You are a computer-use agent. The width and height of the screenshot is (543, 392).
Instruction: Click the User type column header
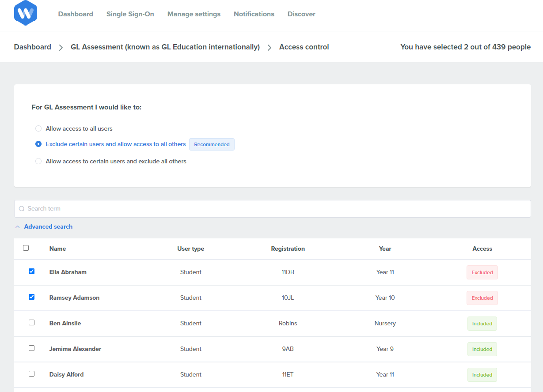[x=191, y=249]
